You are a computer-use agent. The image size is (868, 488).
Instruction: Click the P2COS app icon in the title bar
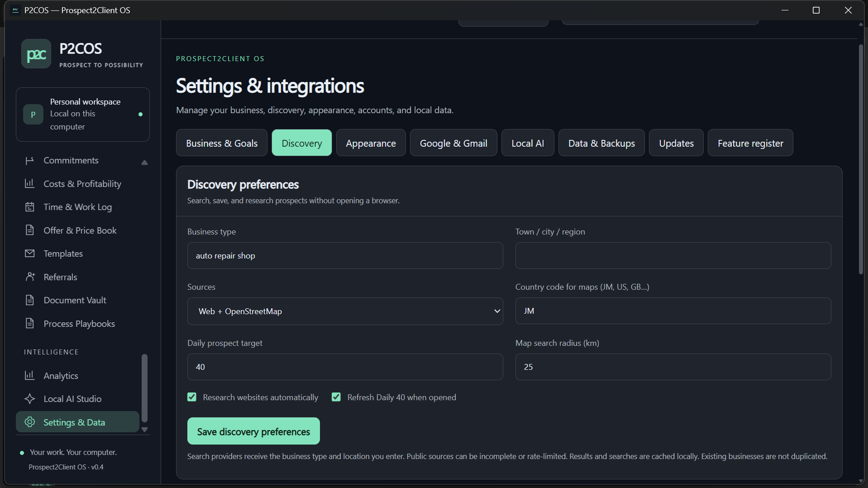pos(15,10)
